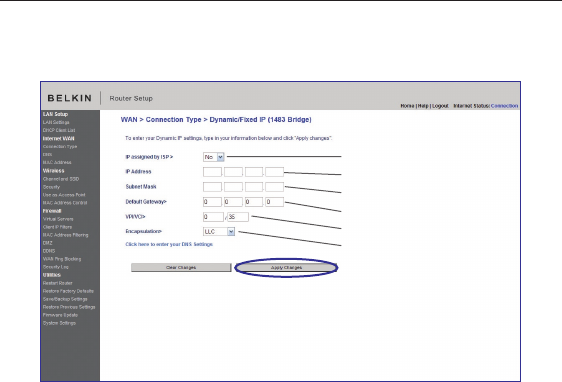Select the Wireless sidebar heading
This screenshot has height=382, width=562.
pyautogui.click(x=53, y=171)
